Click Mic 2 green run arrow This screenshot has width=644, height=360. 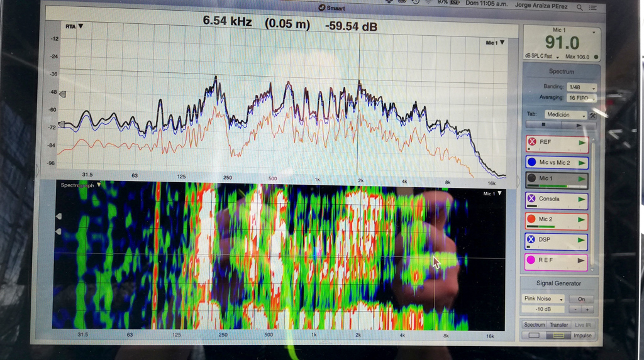point(581,220)
